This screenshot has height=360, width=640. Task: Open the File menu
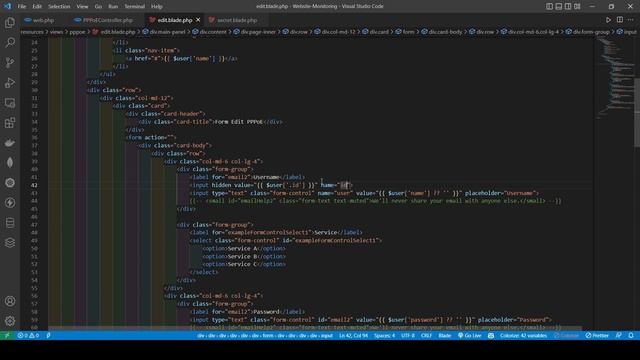[22, 7]
